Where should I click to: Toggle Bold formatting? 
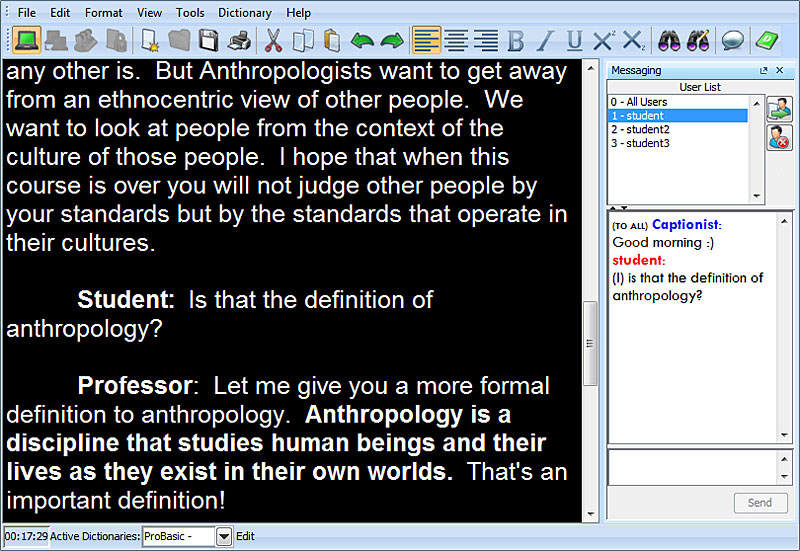516,41
